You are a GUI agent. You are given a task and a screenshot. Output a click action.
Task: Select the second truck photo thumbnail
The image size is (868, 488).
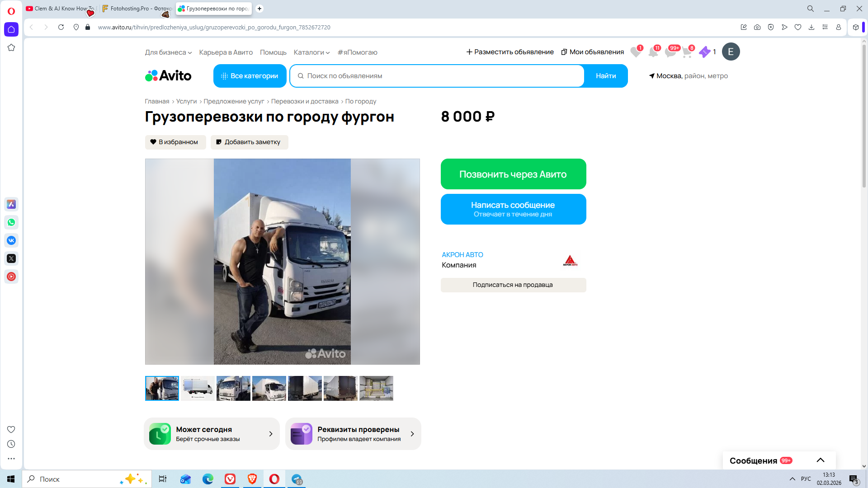point(198,389)
